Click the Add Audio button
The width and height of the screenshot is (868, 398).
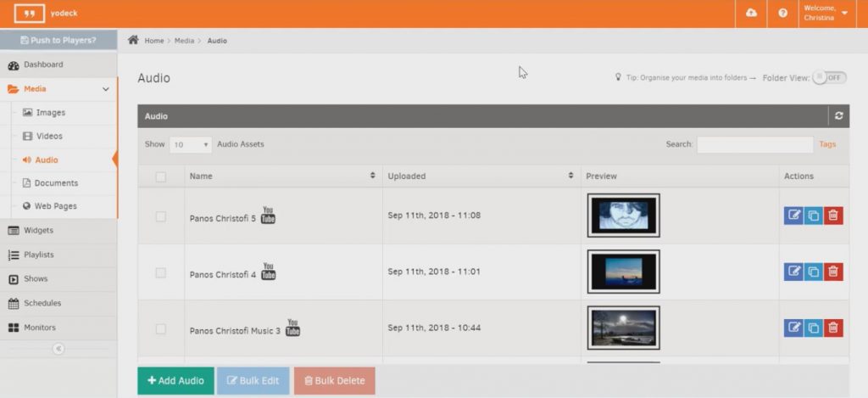click(x=175, y=381)
